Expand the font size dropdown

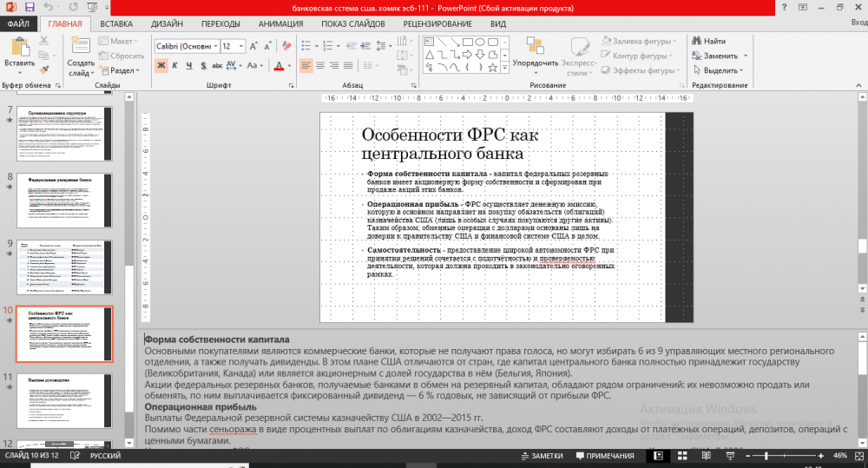(x=240, y=46)
